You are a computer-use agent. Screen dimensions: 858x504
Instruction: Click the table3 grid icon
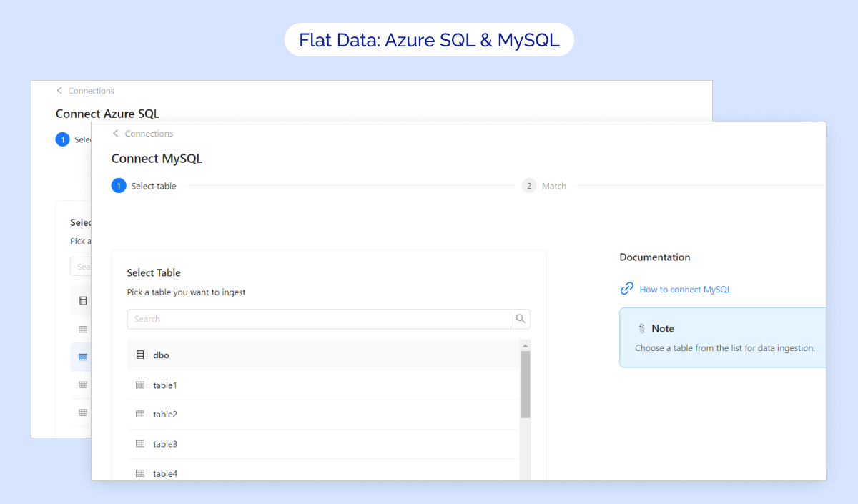click(140, 444)
